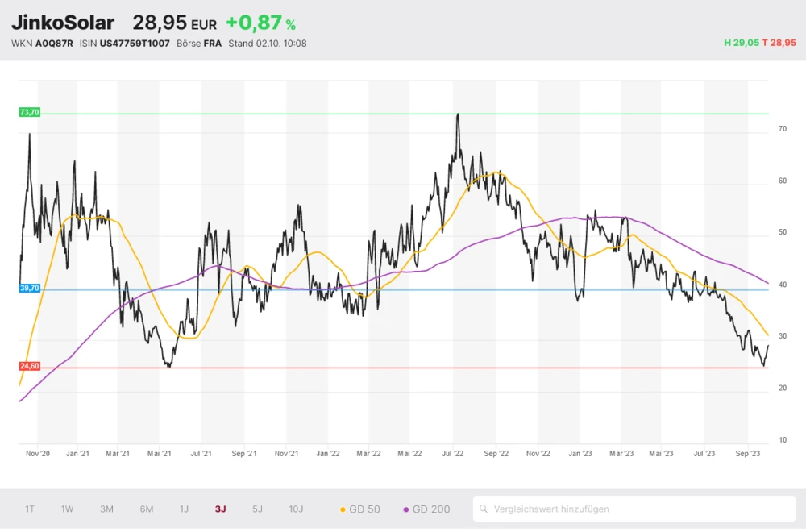The height and width of the screenshot is (532, 806).
Task: Select the 1T time range
Action: 30,509
